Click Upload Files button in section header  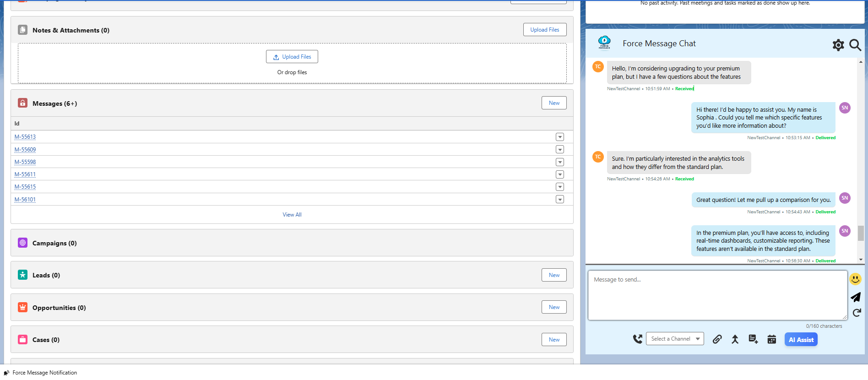click(x=545, y=30)
